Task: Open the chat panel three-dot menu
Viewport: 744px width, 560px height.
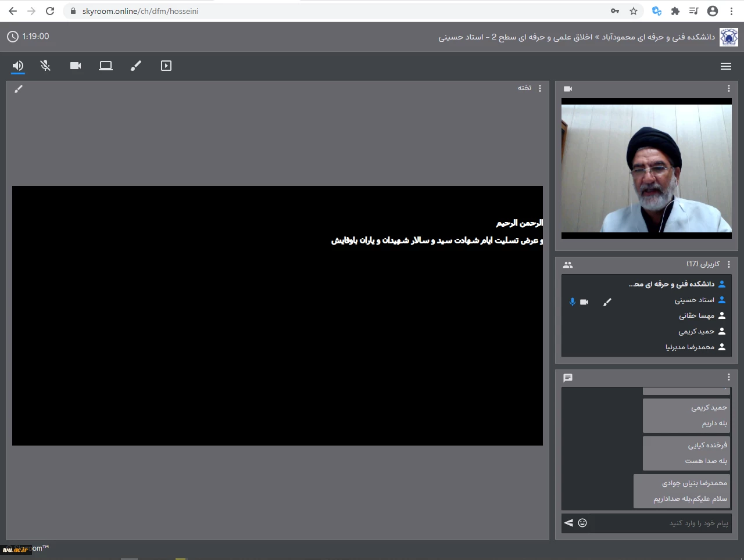Action: click(x=729, y=378)
